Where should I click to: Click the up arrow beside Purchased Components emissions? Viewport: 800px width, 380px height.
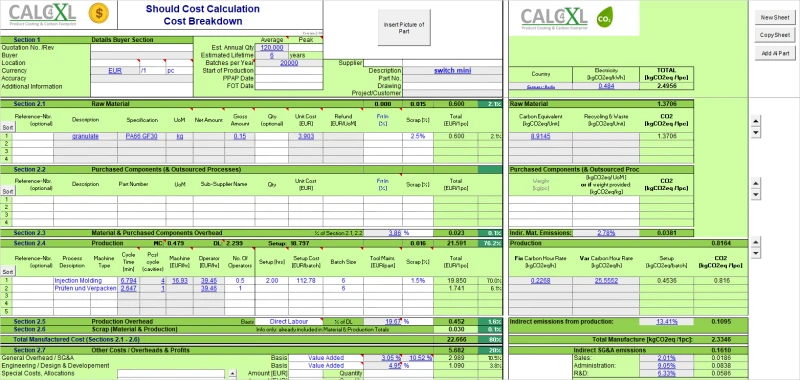(757, 183)
